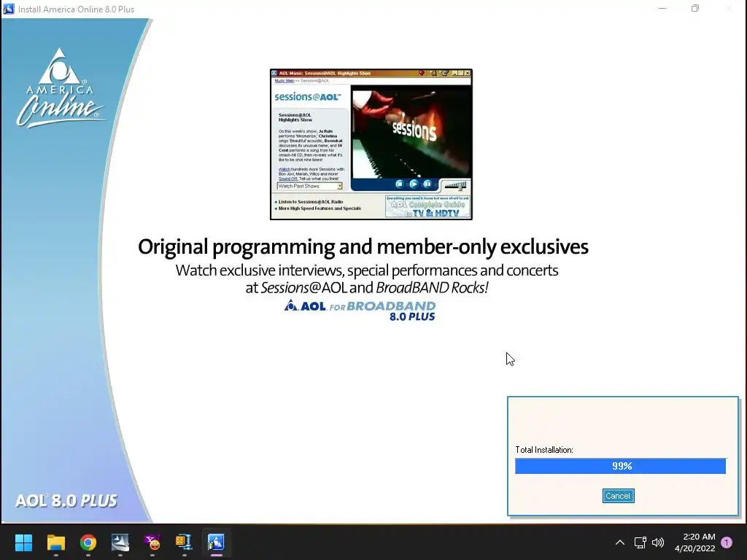Open the archive utility icon in the taskbar
Viewport: 747px width, 560px height.
tap(184, 542)
